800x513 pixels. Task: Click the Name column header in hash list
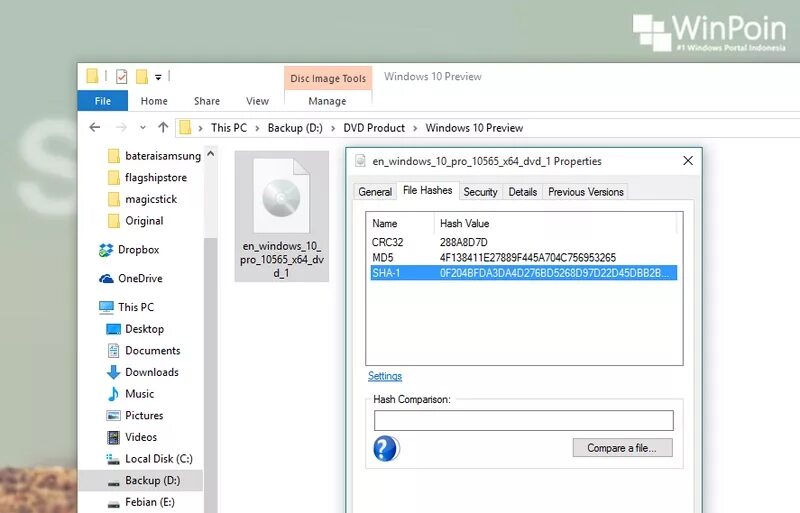coord(401,224)
